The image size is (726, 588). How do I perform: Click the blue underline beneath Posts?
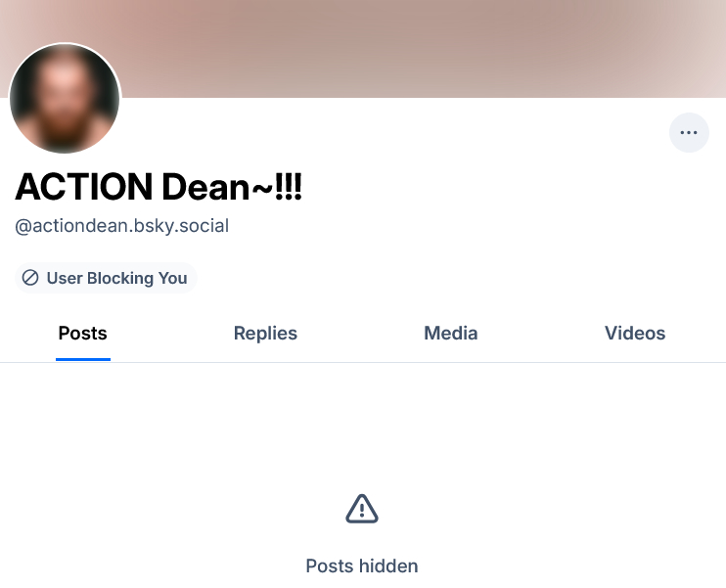point(83,358)
